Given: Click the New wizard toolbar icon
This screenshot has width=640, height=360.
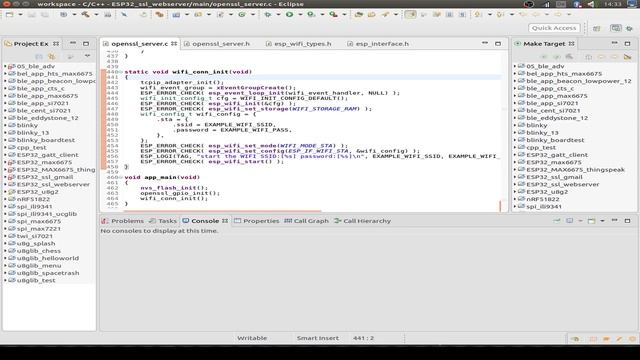Looking at the screenshot, I should pos(9,15).
